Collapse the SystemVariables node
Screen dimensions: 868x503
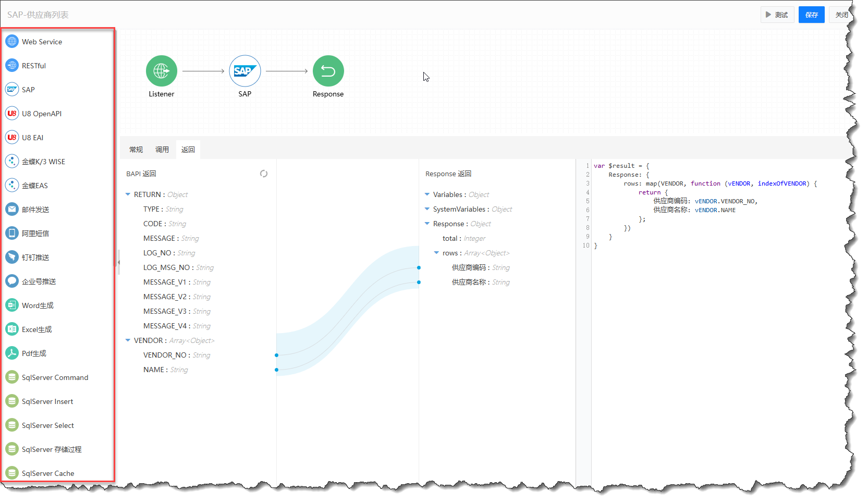(427, 209)
